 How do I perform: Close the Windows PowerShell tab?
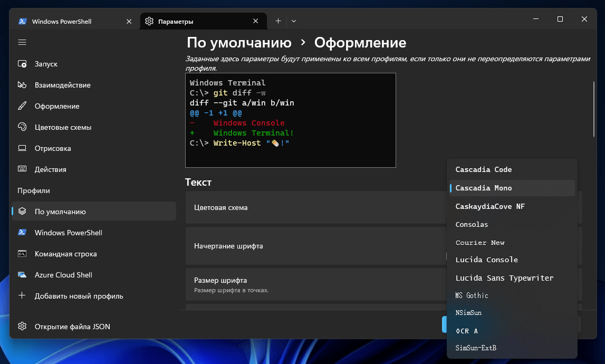(x=129, y=21)
